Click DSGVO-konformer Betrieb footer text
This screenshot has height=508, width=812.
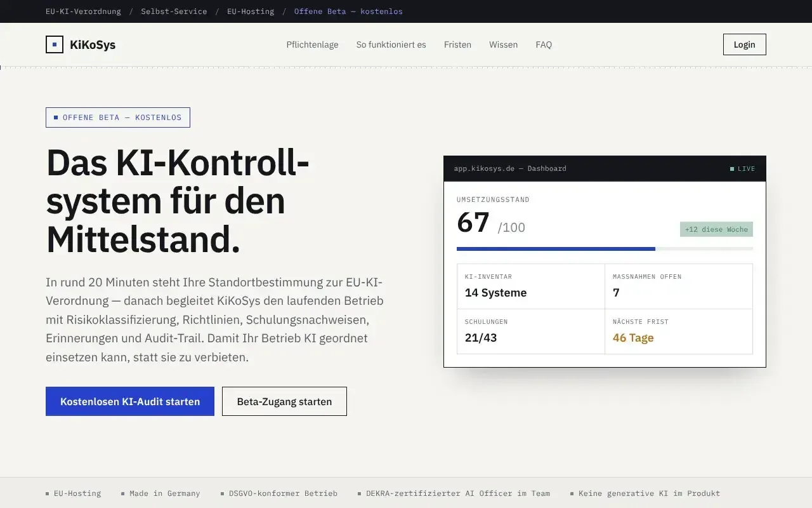click(x=283, y=493)
